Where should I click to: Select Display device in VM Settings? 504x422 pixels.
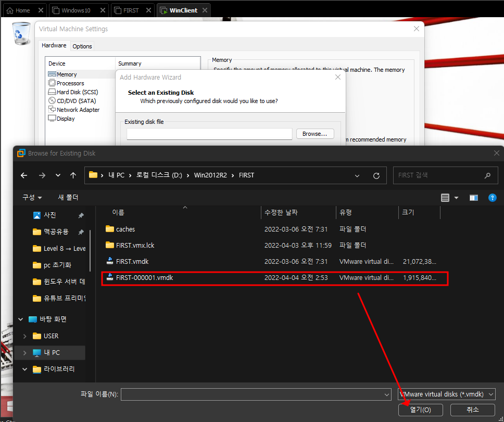[61, 119]
